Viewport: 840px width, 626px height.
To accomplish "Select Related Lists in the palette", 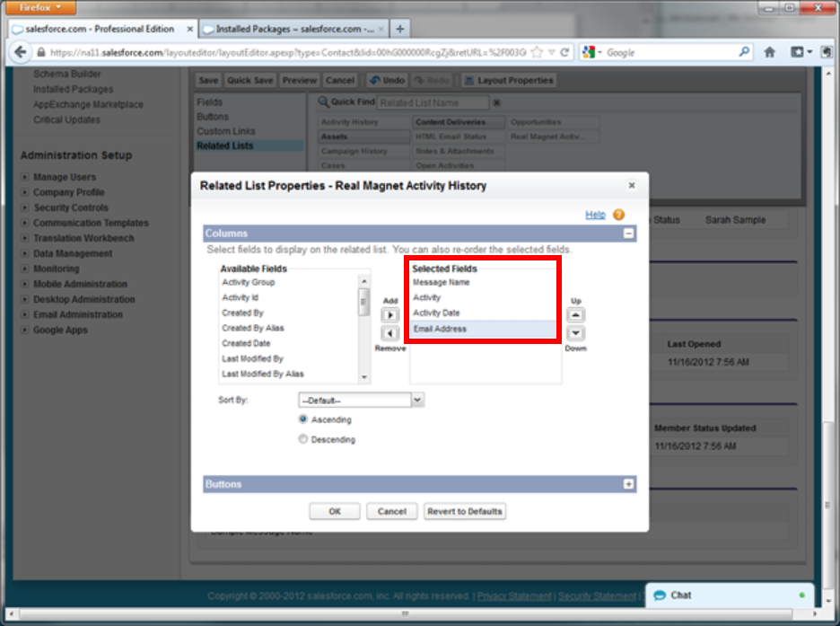I will pos(249,145).
